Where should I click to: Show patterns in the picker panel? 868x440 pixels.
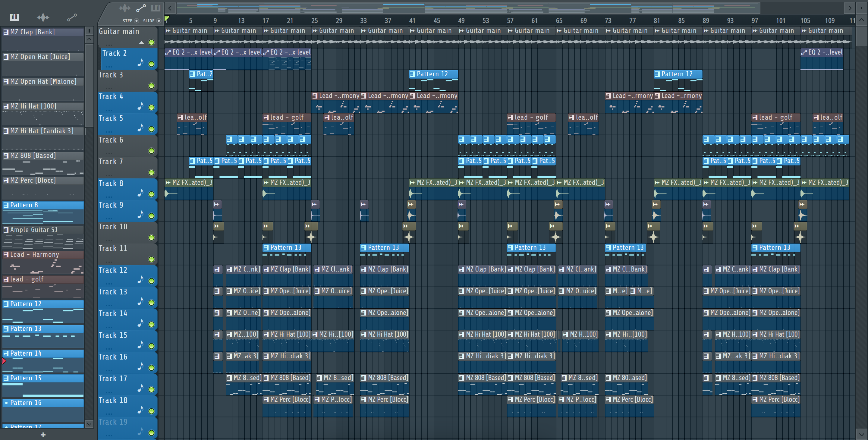coord(14,17)
